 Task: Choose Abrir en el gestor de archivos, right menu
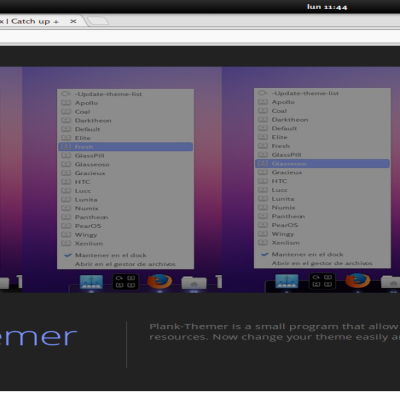(322, 263)
